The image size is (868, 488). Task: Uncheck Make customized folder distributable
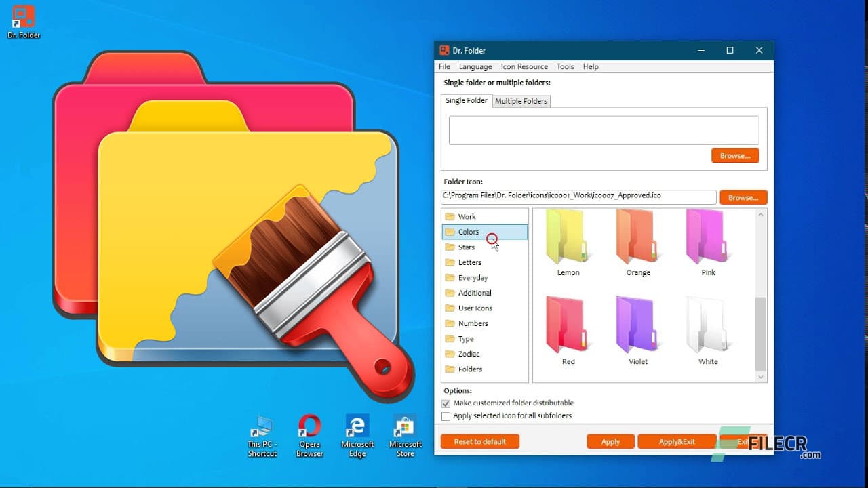446,403
